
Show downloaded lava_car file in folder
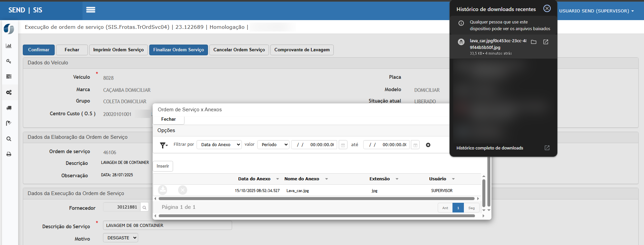[x=534, y=42]
